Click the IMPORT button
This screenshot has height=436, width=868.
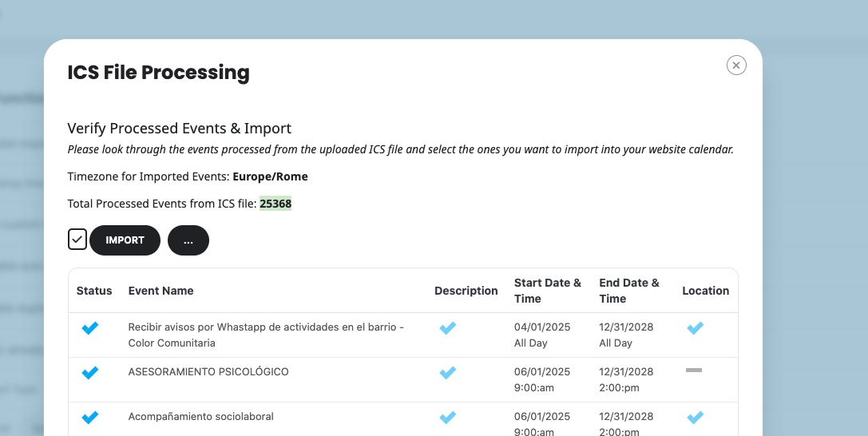125,240
